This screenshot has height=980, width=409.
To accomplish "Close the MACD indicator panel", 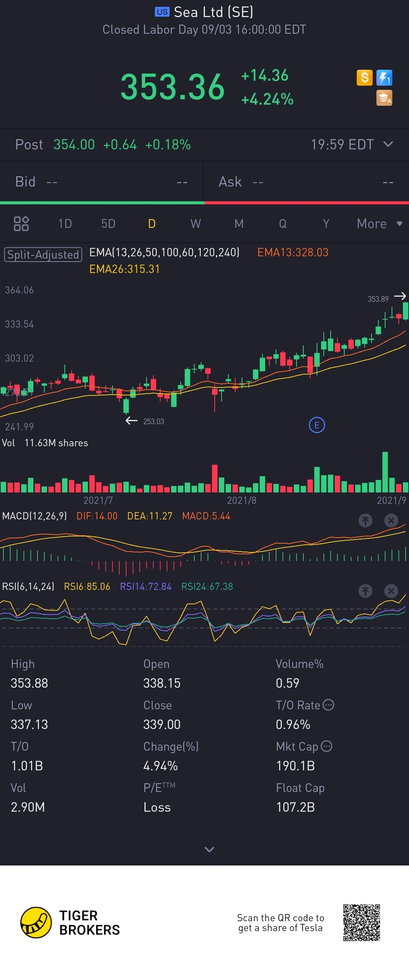I will pos(391,521).
